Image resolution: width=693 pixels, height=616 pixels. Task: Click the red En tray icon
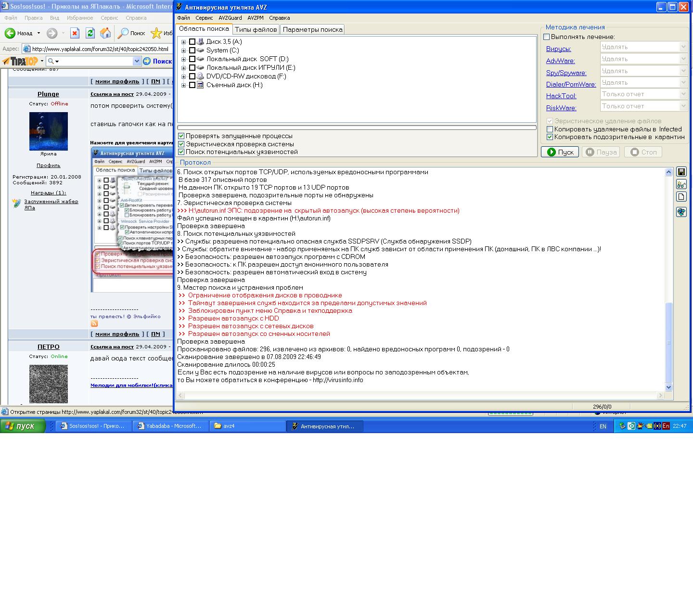point(666,426)
